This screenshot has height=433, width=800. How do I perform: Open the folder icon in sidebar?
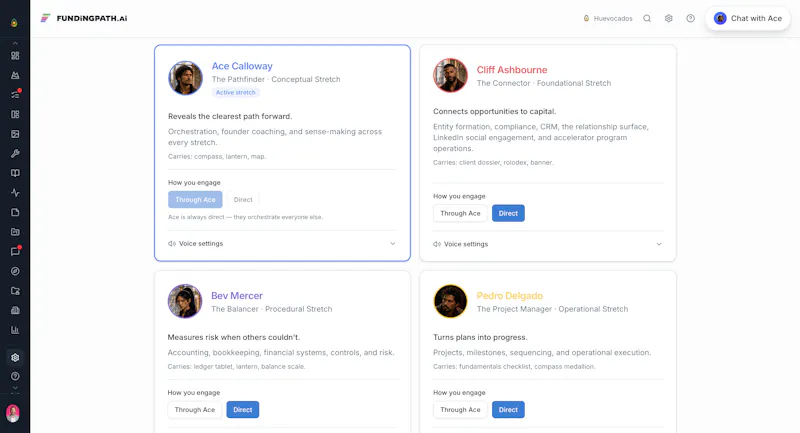(x=15, y=232)
